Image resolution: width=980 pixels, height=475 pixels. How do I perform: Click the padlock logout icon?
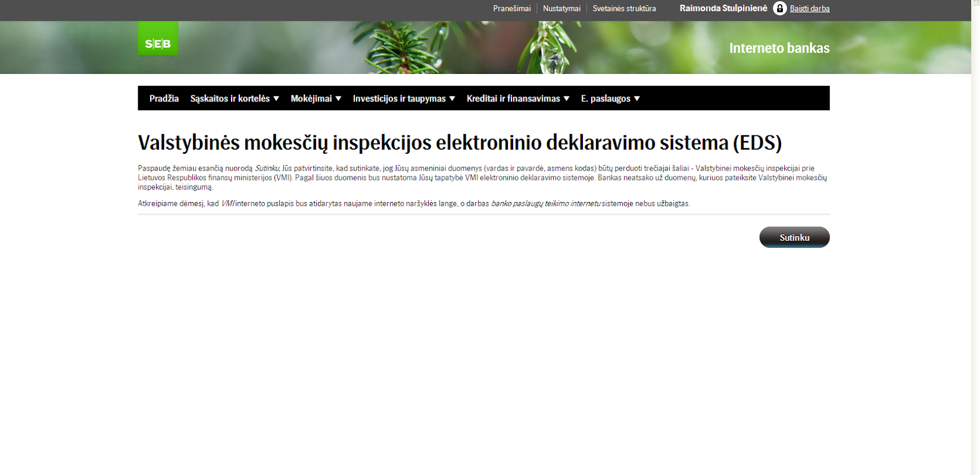click(780, 8)
